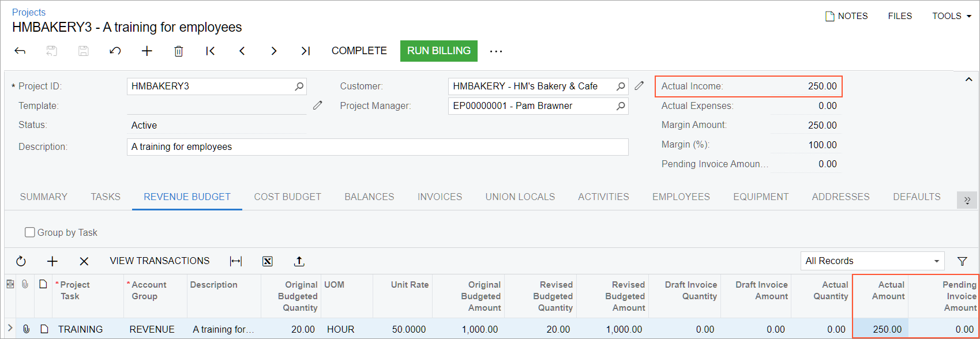Click the delete project trash icon
980x339 pixels.
point(179,51)
